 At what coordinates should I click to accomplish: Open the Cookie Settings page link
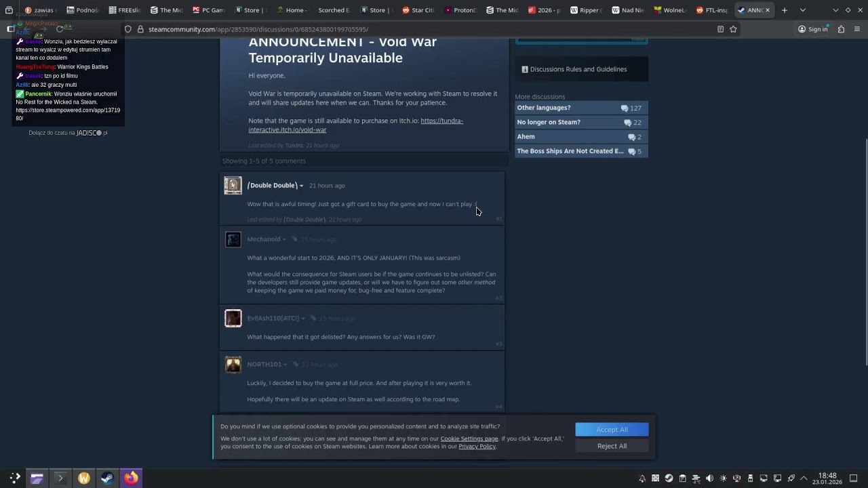click(x=469, y=439)
